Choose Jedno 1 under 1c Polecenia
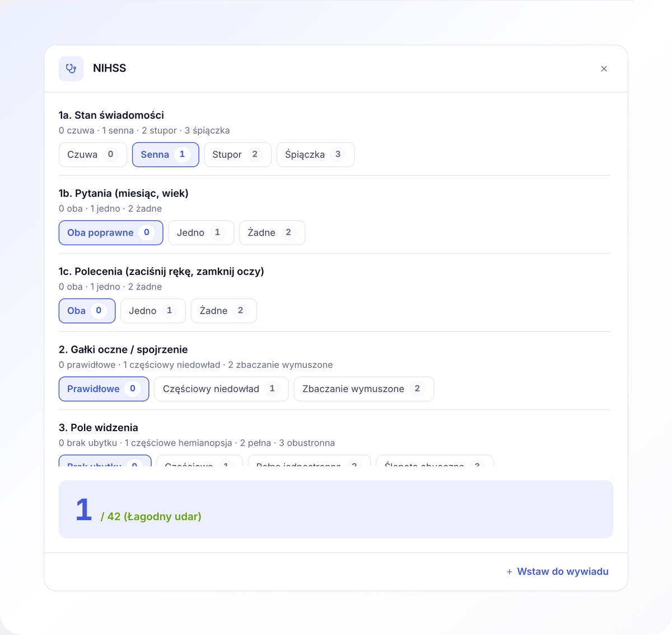Screen dimensions: 672x635 pos(153,311)
